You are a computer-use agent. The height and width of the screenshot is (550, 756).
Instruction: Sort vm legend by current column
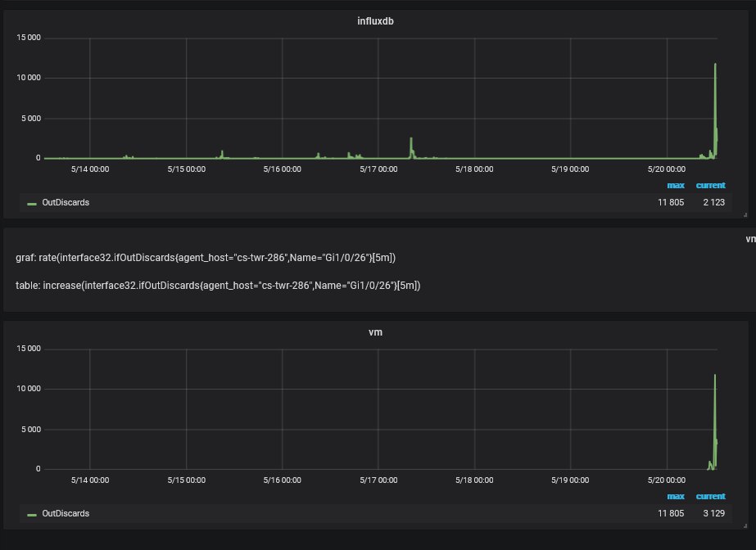coord(710,497)
